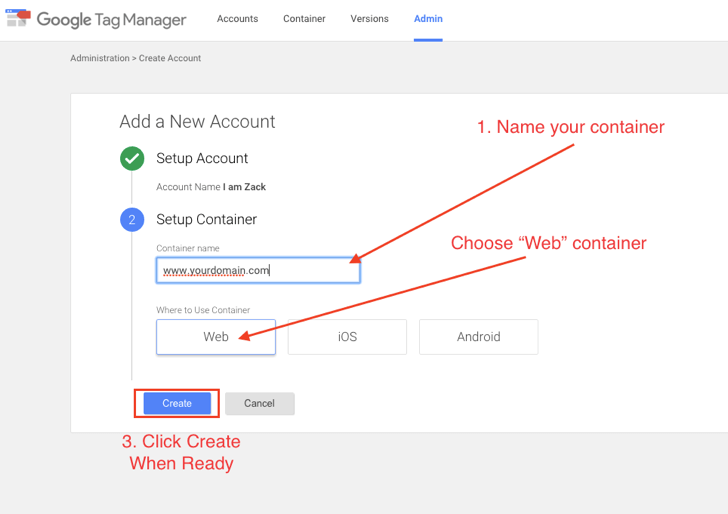Open the Versions tab

369,19
